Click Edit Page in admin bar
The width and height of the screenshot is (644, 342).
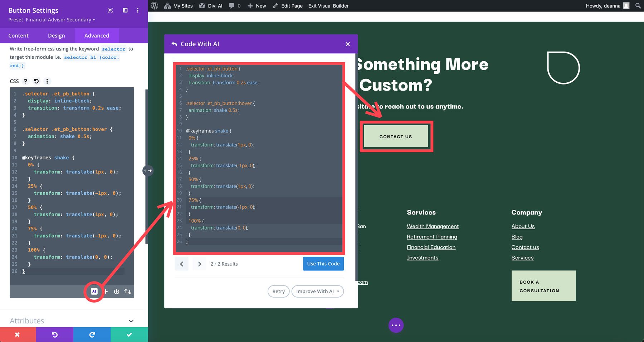click(x=288, y=6)
